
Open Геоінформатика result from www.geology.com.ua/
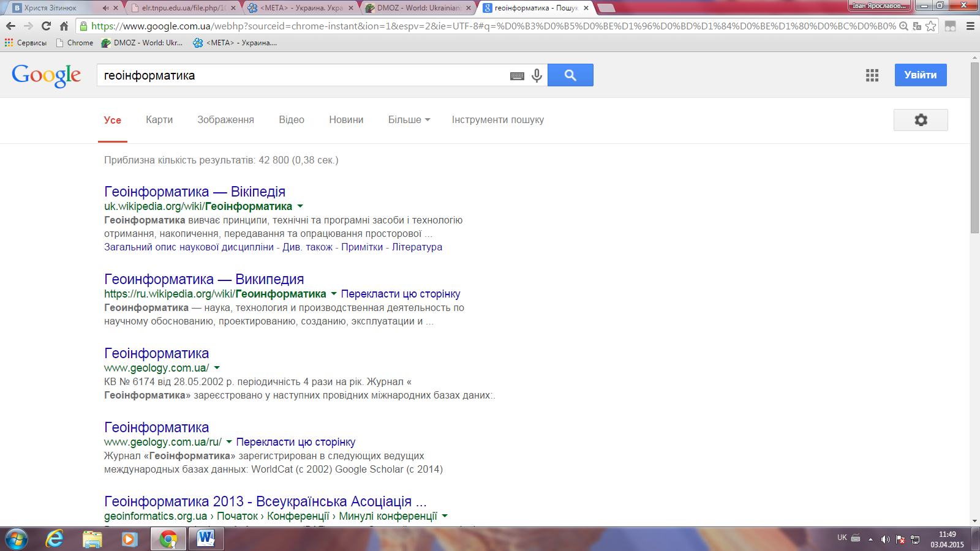click(156, 353)
